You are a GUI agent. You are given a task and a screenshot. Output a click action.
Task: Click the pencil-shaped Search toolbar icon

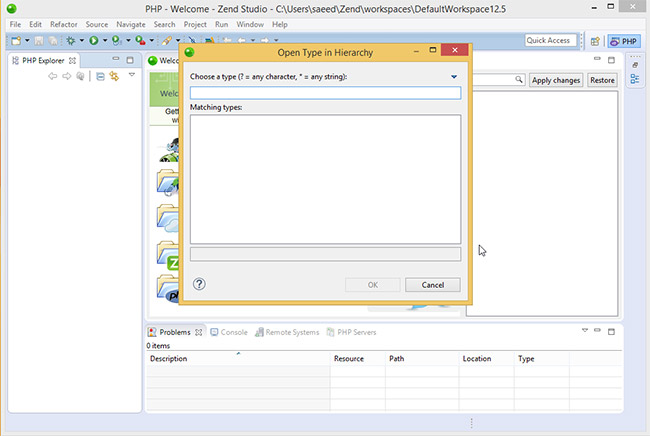[167, 41]
